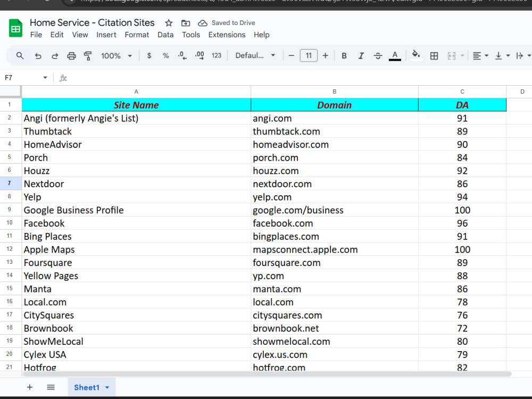Screen dimensions: 532x399
Task: Open the File menu
Action: 36,35
